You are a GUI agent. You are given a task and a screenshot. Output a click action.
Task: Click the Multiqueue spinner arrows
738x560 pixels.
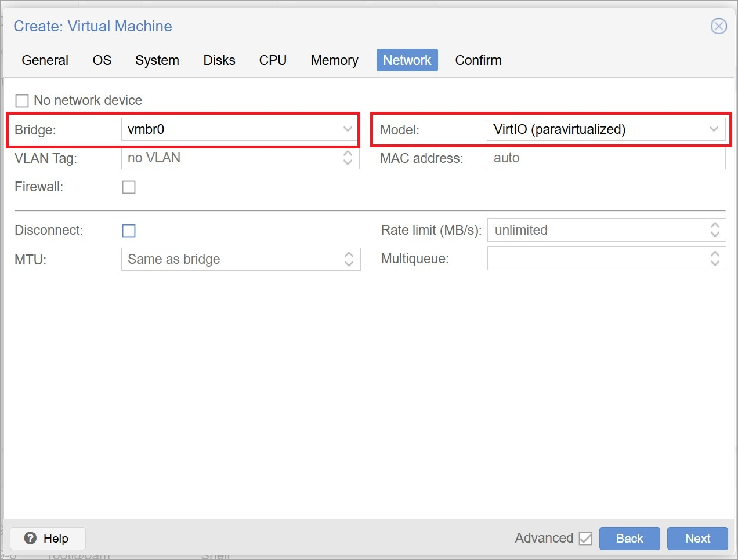click(715, 259)
